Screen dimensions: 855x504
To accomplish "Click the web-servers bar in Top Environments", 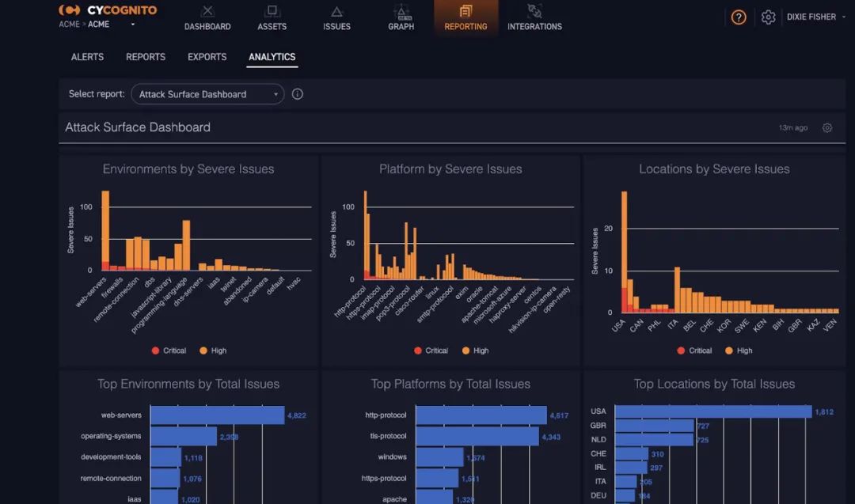I will tap(217, 415).
